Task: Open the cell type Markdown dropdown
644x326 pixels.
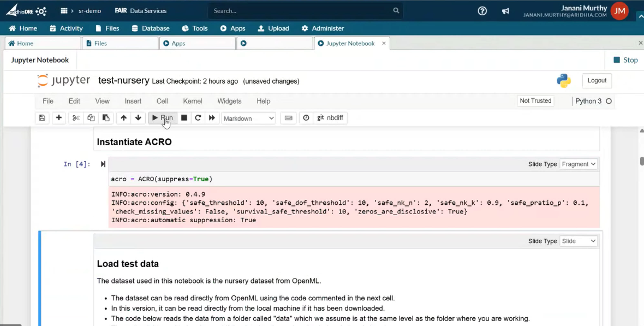Action: tap(248, 118)
